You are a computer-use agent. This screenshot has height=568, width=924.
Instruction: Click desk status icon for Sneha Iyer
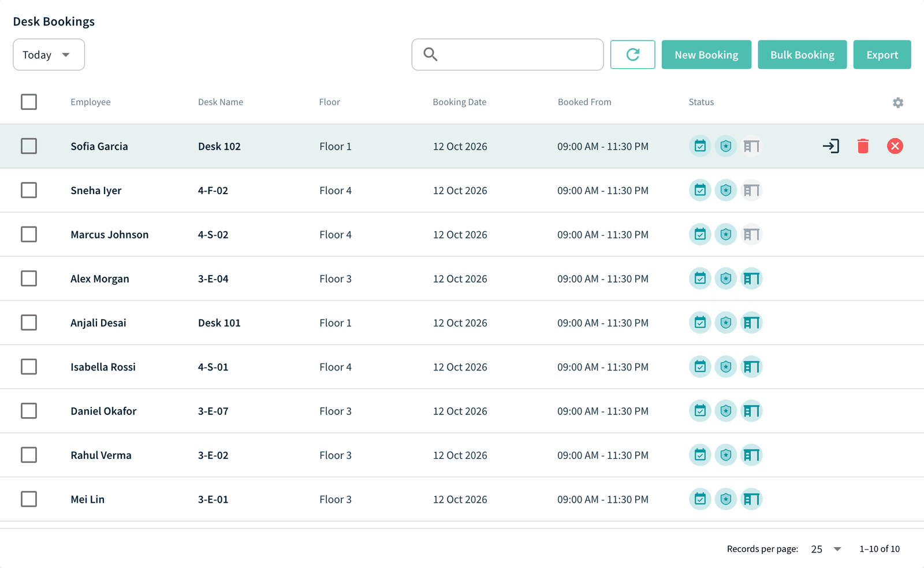pos(751,190)
